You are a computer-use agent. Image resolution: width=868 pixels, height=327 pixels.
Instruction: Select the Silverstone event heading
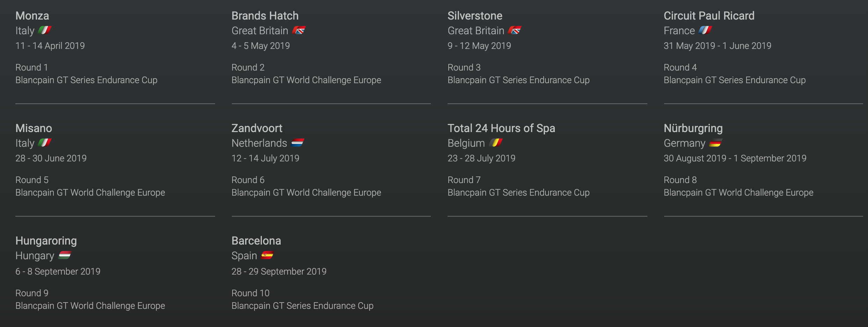[475, 16]
